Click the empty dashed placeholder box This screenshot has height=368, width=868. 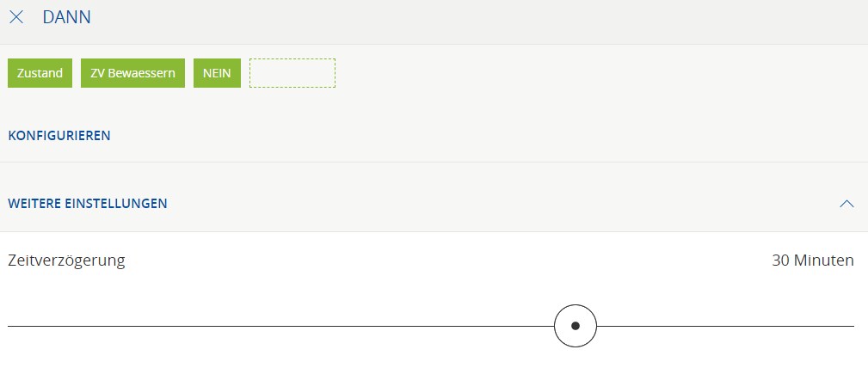point(292,73)
